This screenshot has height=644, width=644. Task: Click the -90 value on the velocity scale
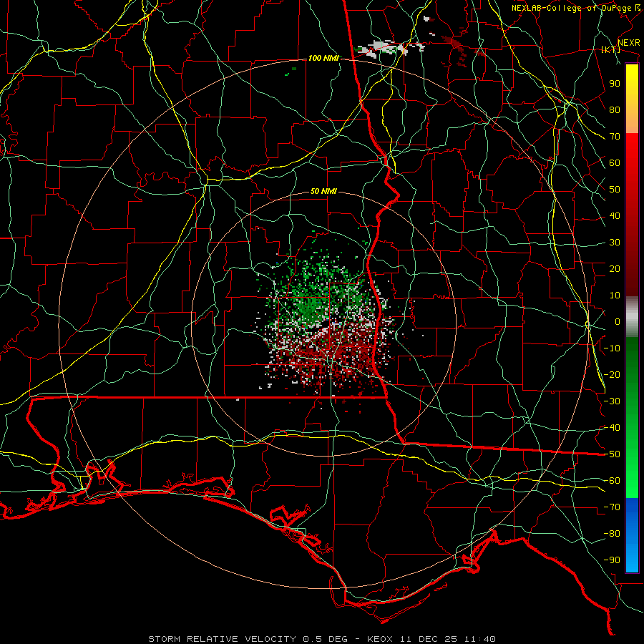pos(612,560)
